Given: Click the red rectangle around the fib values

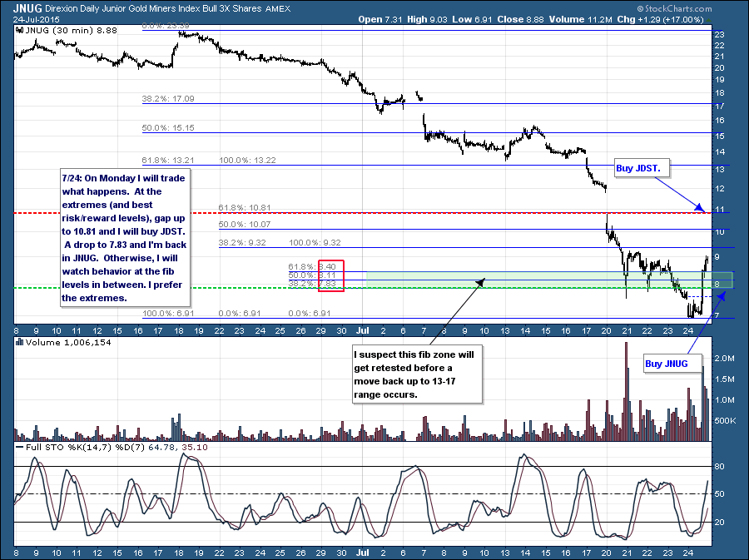Looking at the screenshot, I should coord(330,275).
